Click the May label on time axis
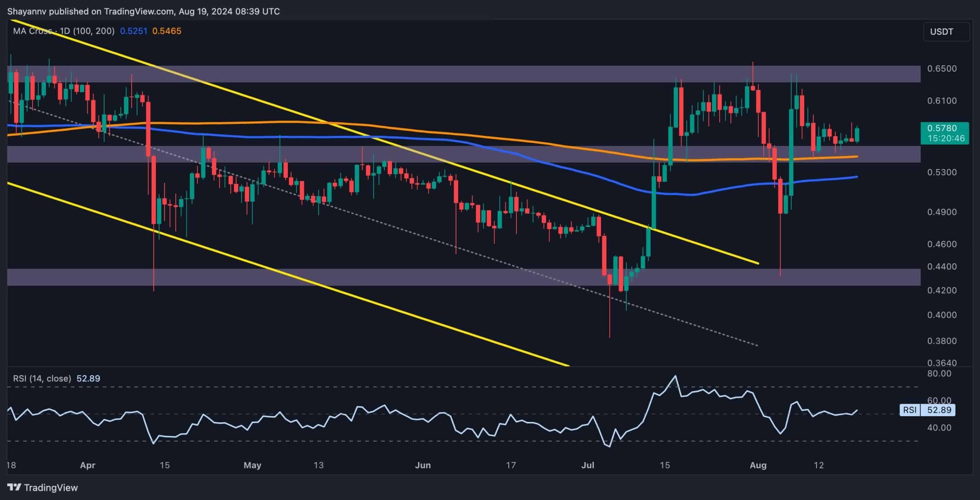This screenshot has width=980, height=500. [252, 465]
